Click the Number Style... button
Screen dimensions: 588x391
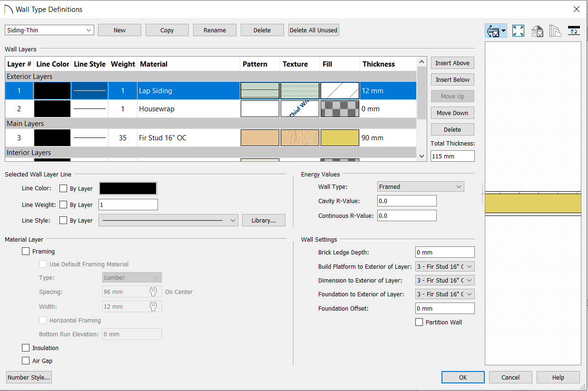pos(29,377)
